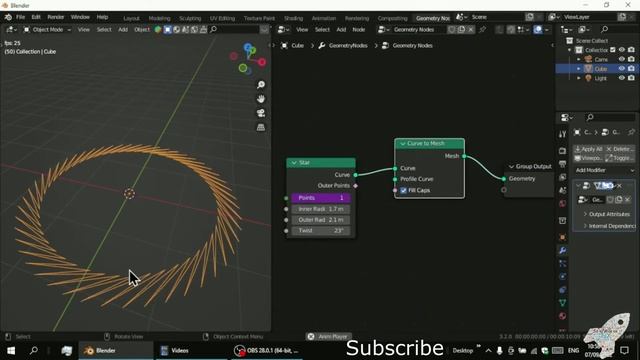
Task: Open the Tool properties tab icon
Action: click(562, 134)
